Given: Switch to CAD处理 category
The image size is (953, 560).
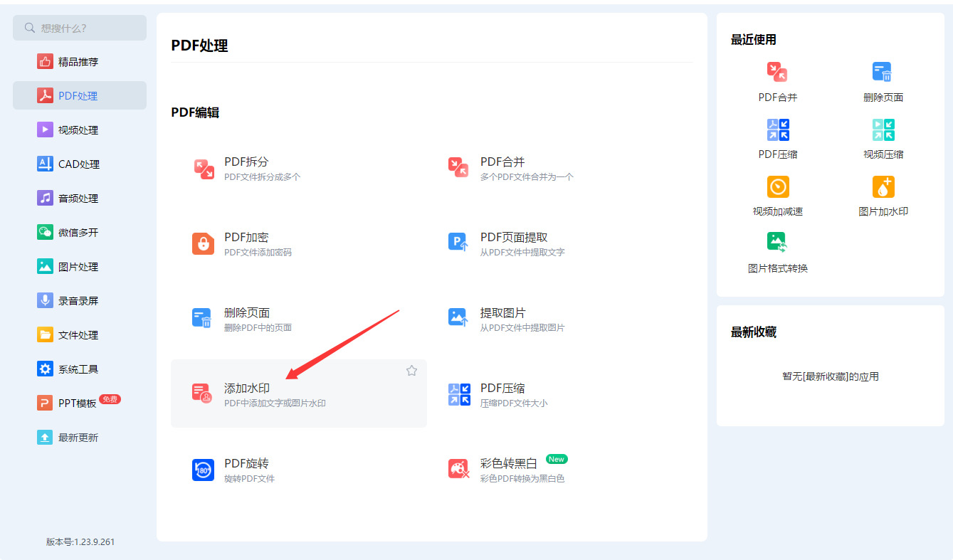Looking at the screenshot, I should [x=80, y=164].
